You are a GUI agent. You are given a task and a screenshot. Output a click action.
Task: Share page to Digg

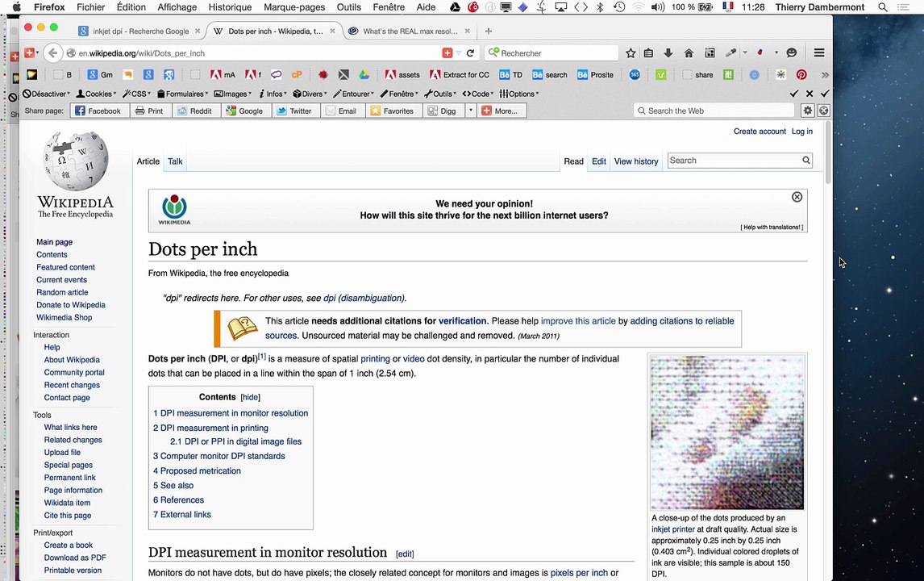click(443, 111)
